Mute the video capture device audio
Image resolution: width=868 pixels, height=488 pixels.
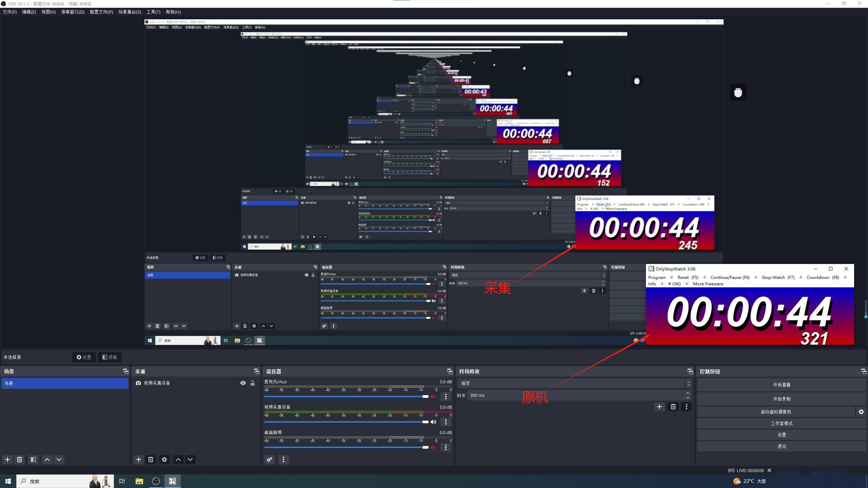(x=433, y=422)
